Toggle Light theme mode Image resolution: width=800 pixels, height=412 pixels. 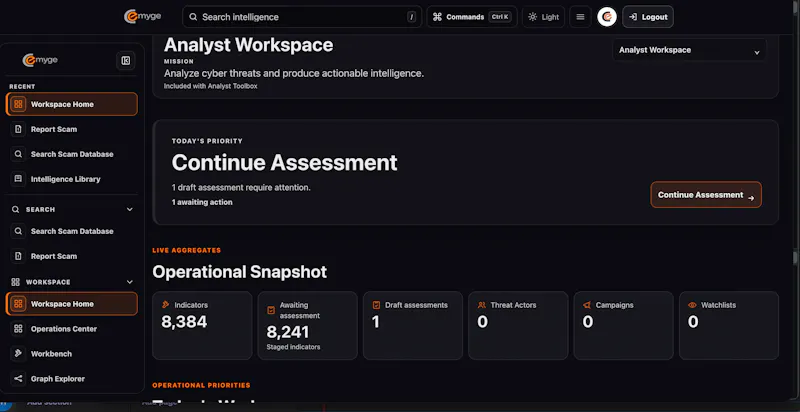pyautogui.click(x=543, y=17)
